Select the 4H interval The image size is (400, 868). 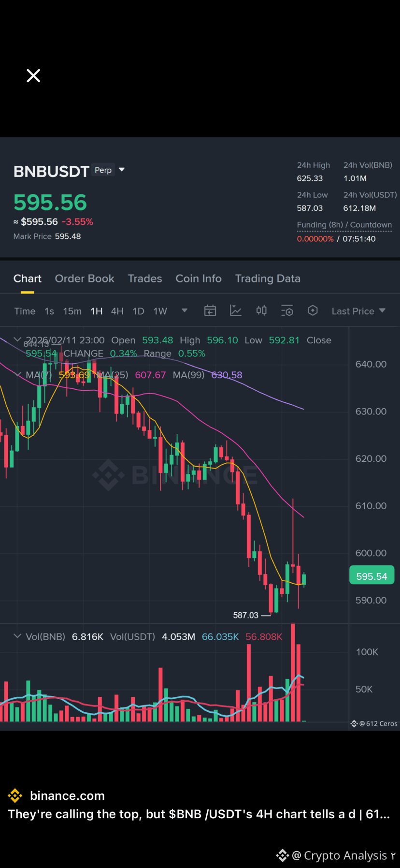(x=117, y=311)
